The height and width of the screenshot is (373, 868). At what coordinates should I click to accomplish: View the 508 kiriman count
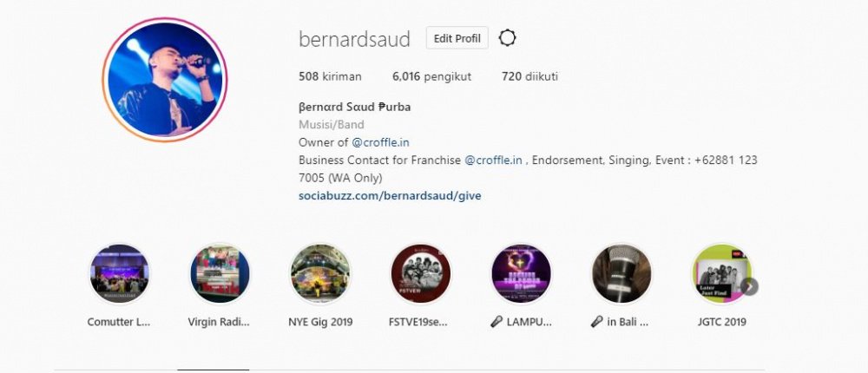point(330,77)
